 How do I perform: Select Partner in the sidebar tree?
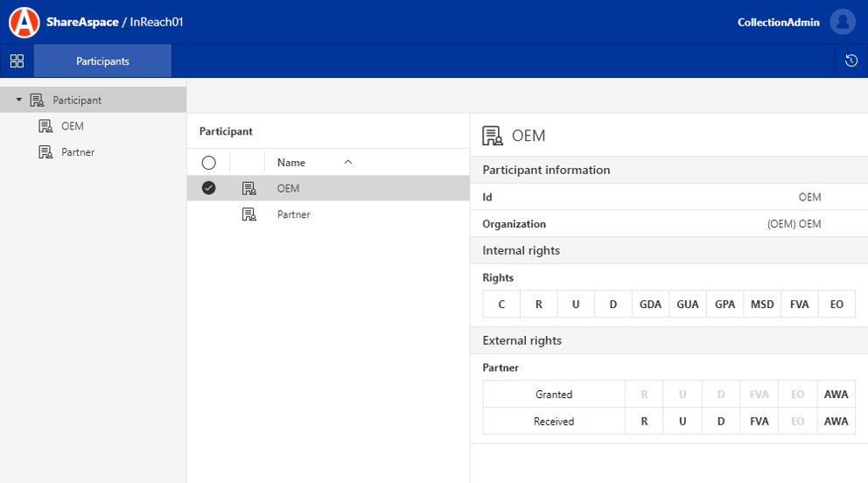(x=78, y=152)
